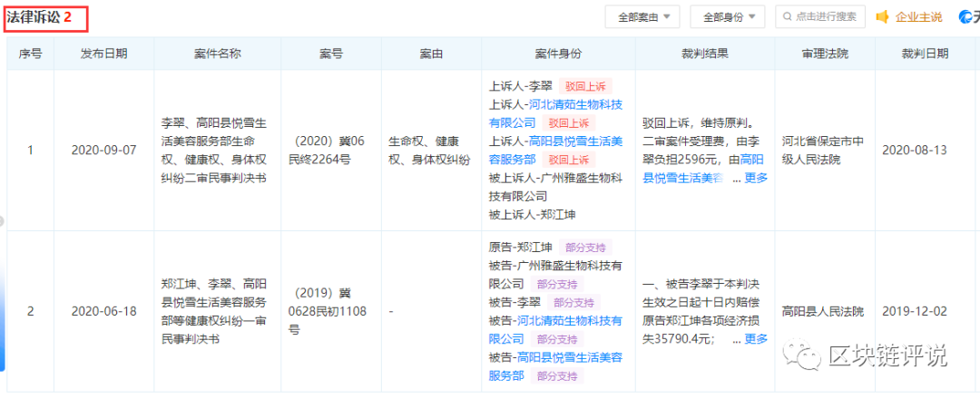Click the 企业主说 speaker icon

tap(882, 17)
